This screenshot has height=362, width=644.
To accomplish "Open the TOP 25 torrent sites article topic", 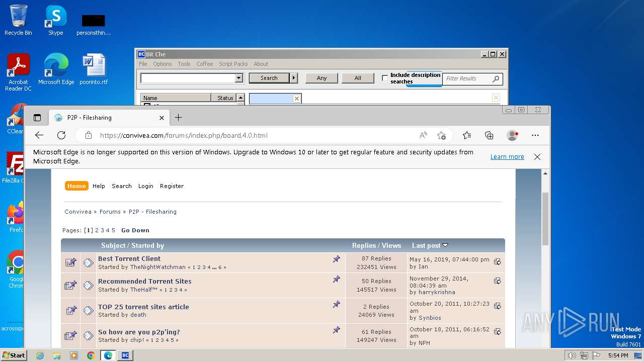I will (143, 307).
